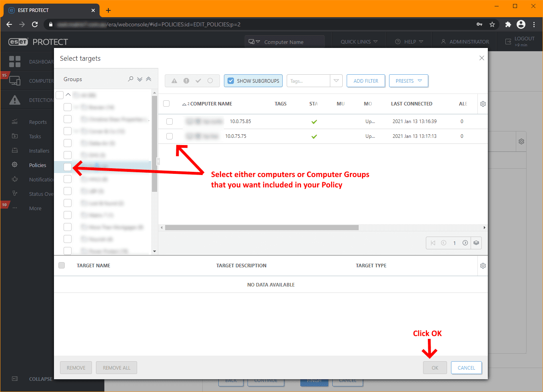Expand all groups with double-down chevron
Screen dimensions: 543x392
[x=140, y=79]
